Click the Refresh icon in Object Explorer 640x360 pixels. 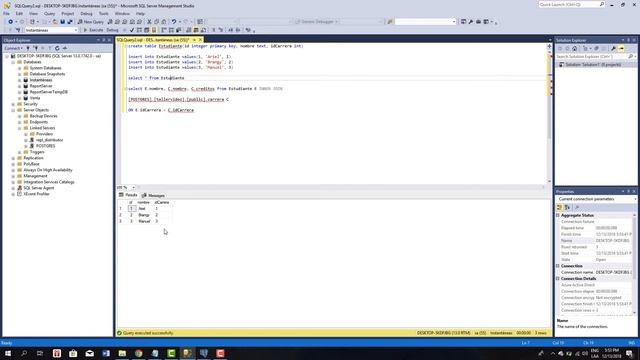click(57, 48)
